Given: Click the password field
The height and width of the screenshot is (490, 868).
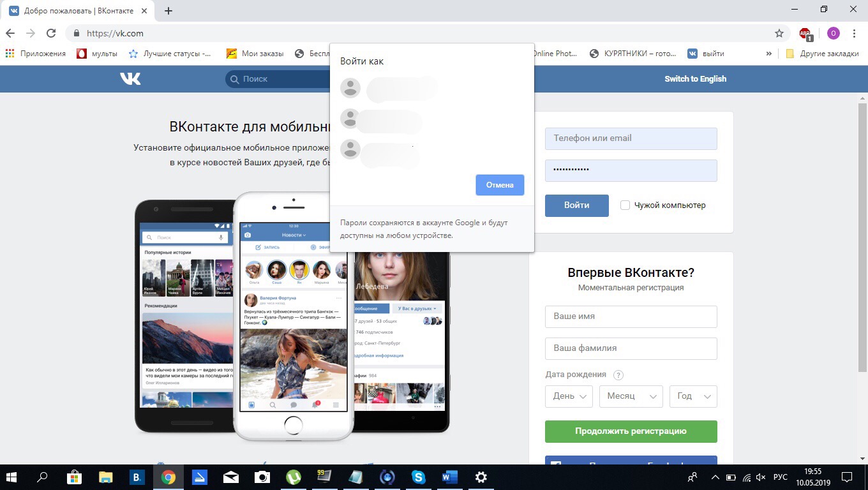Looking at the screenshot, I should pyautogui.click(x=631, y=170).
